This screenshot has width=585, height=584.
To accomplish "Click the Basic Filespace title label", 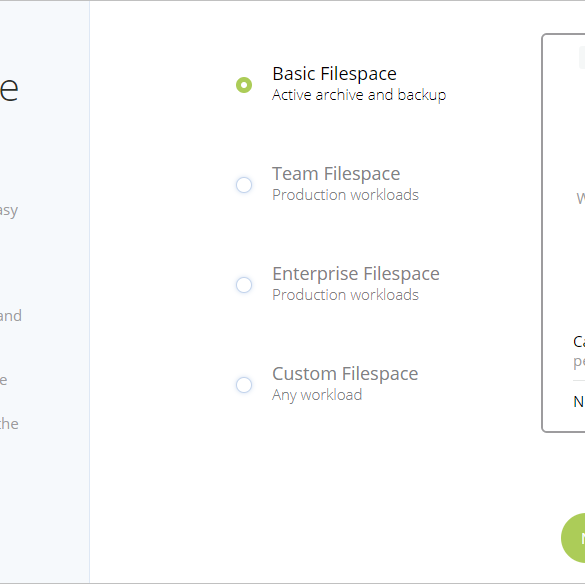I will point(334,74).
